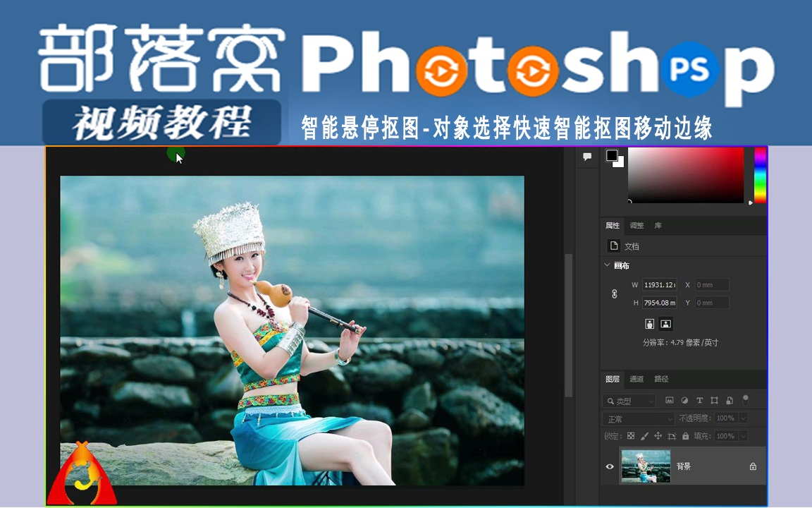This screenshot has height=508, width=812.
Task: Lock image pixels brush icon
Action: 644,436
